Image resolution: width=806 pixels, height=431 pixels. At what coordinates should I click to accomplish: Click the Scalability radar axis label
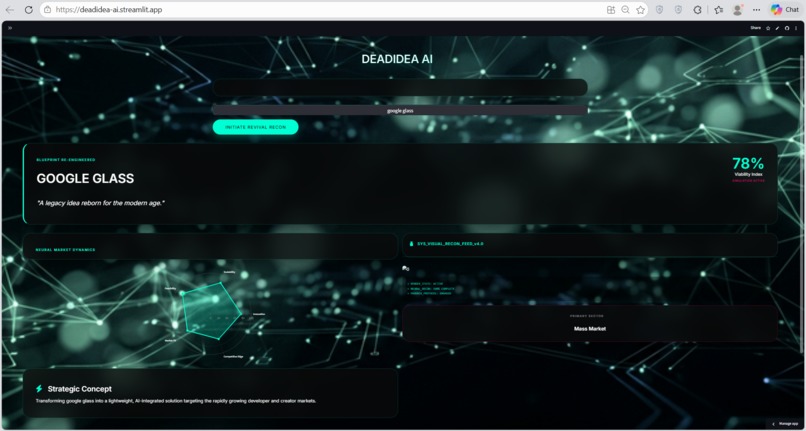[229, 272]
